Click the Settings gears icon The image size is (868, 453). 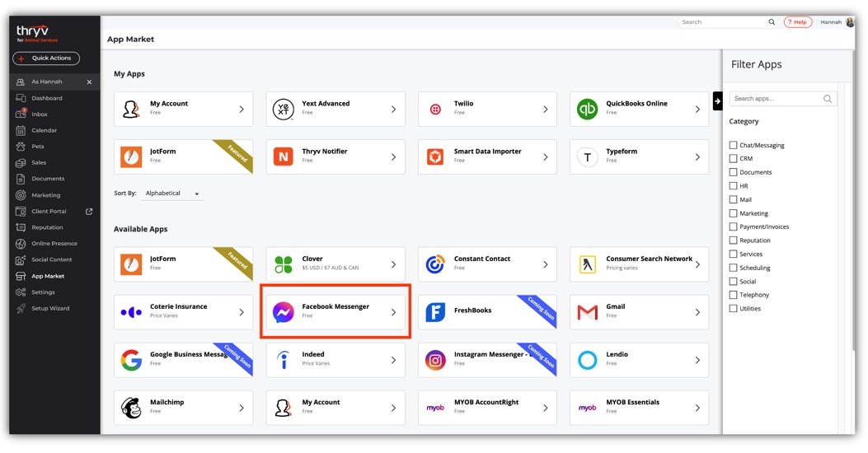pos(21,292)
